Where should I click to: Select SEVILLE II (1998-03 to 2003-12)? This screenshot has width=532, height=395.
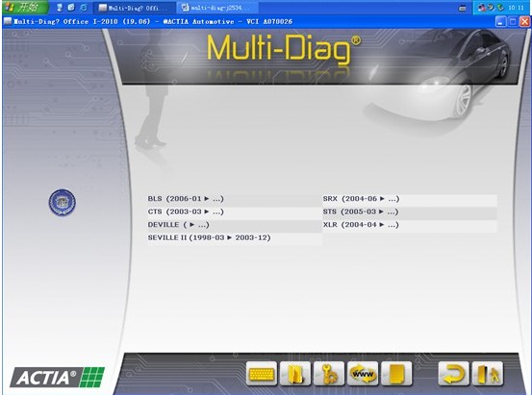click(x=209, y=237)
